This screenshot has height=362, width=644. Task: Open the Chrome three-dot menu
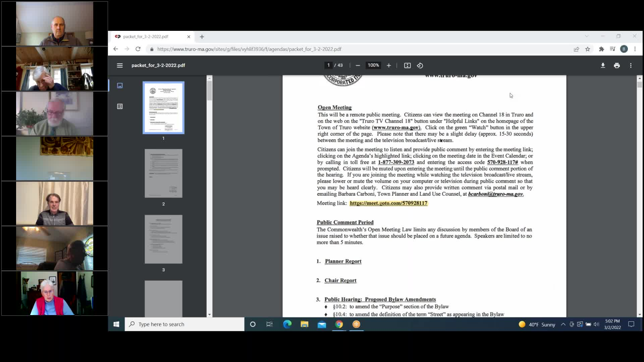[x=635, y=49]
